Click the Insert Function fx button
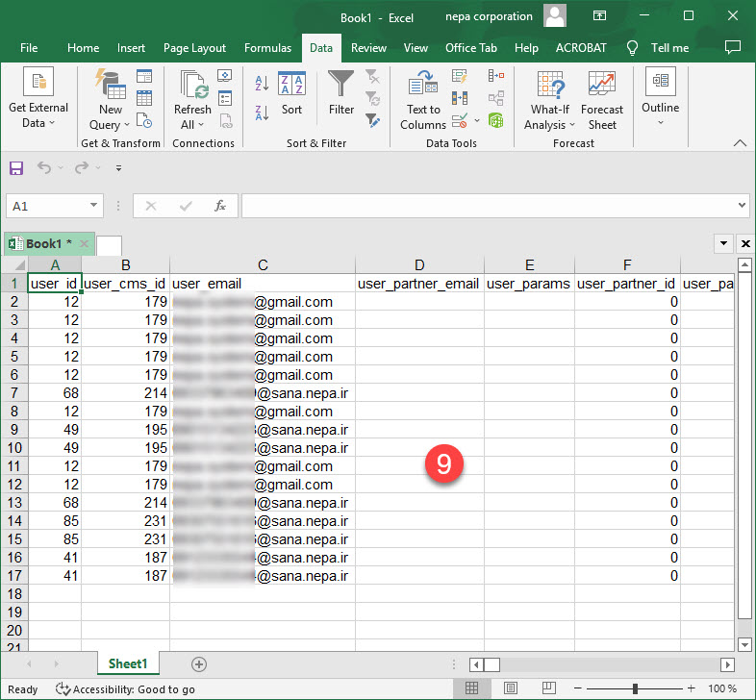Image resolution: width=756 pixels, height=700 pixels. coord(220,206)
